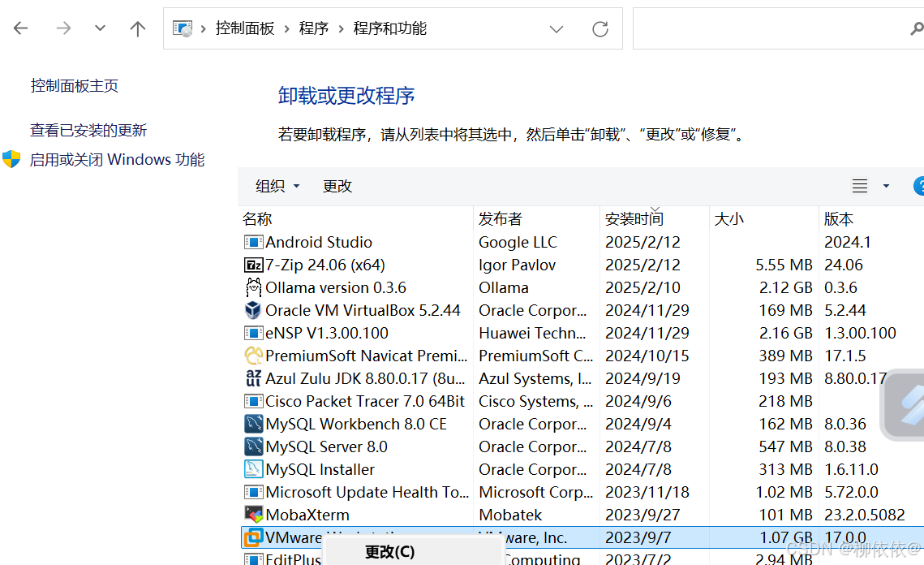Go up one level with up arrow

(137, 28)
